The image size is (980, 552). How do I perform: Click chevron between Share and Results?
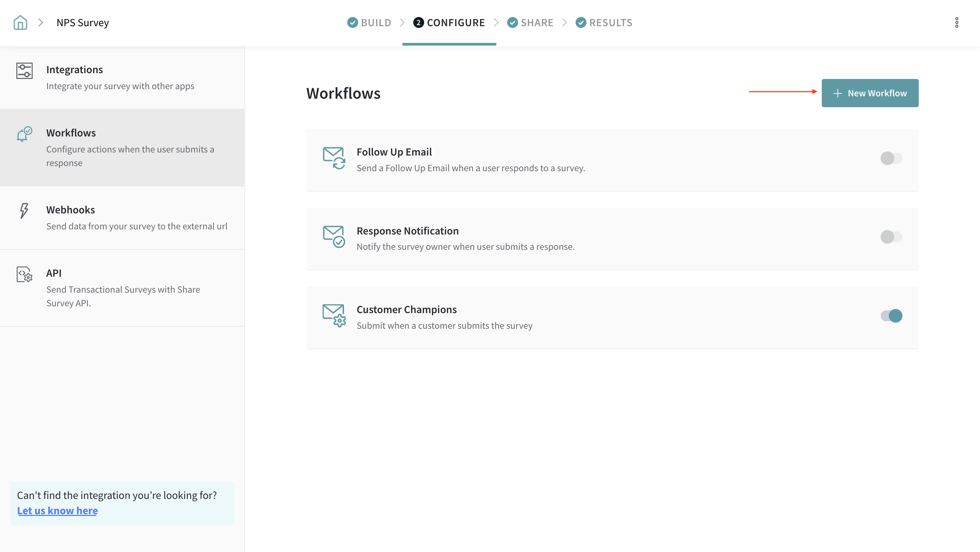coord(565,22)
